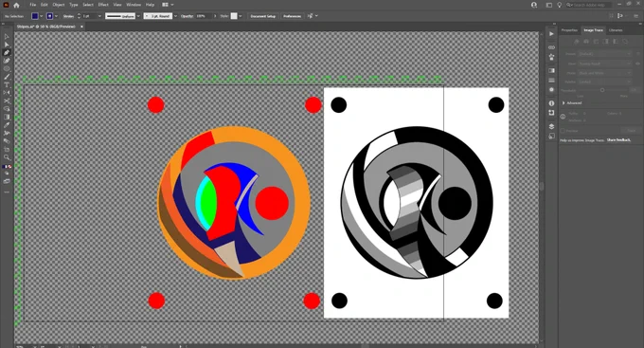Open the Effect menu
Image resolution: width=644 pixels, height=348 pixels.
103,5
